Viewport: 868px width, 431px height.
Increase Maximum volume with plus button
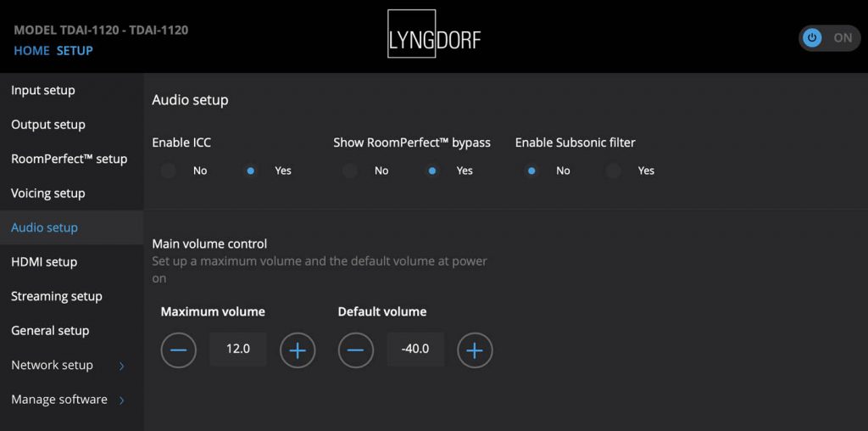click(298, 350)
